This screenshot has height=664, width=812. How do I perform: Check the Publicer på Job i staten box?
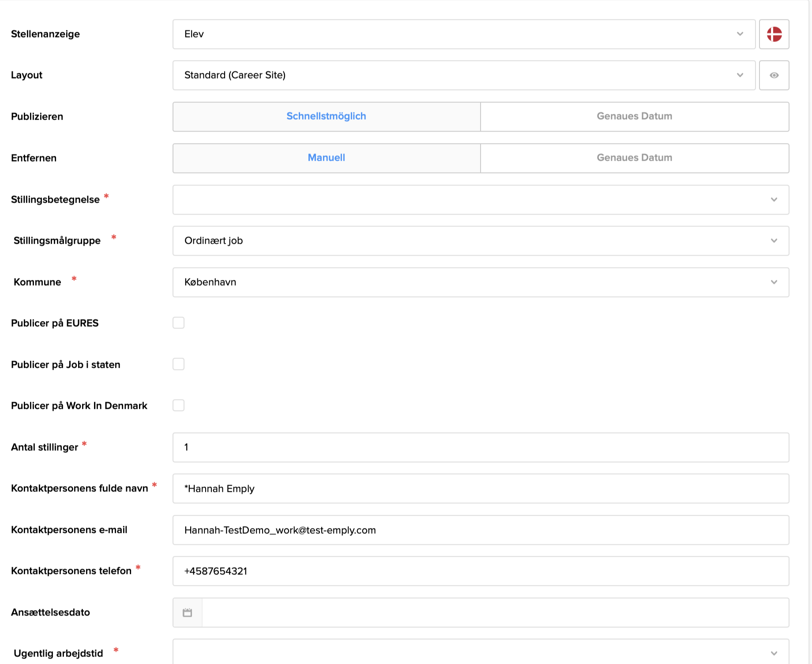(178, 364)
